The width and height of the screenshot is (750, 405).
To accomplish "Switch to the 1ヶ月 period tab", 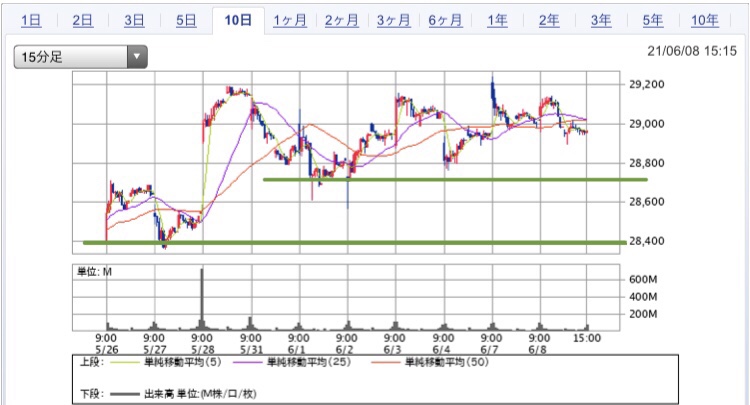I will coord(290,20).
